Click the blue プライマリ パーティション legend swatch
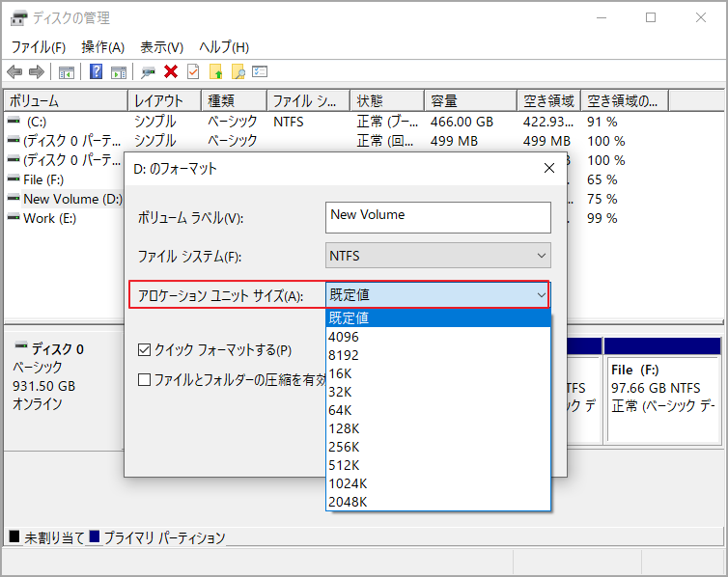728x577 pixels. 95,536
